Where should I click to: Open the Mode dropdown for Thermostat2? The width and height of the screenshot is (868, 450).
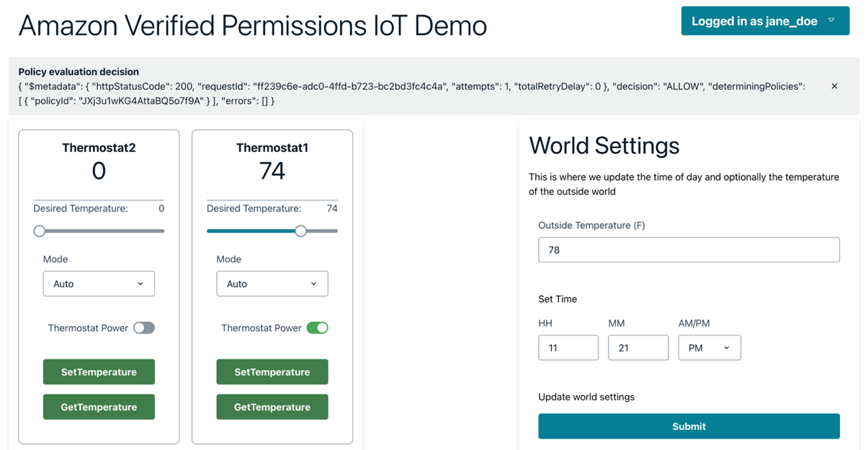tap(99, 284)
